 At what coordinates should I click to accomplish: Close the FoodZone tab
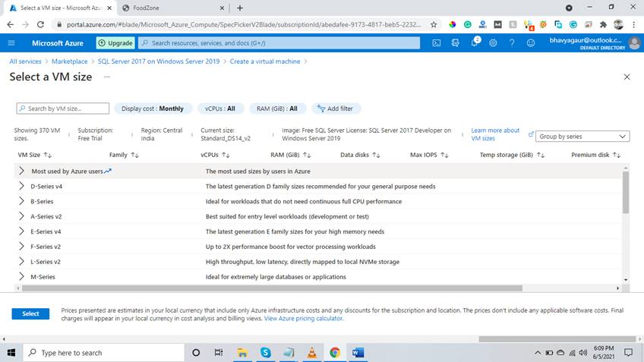[x=222, y=8]
